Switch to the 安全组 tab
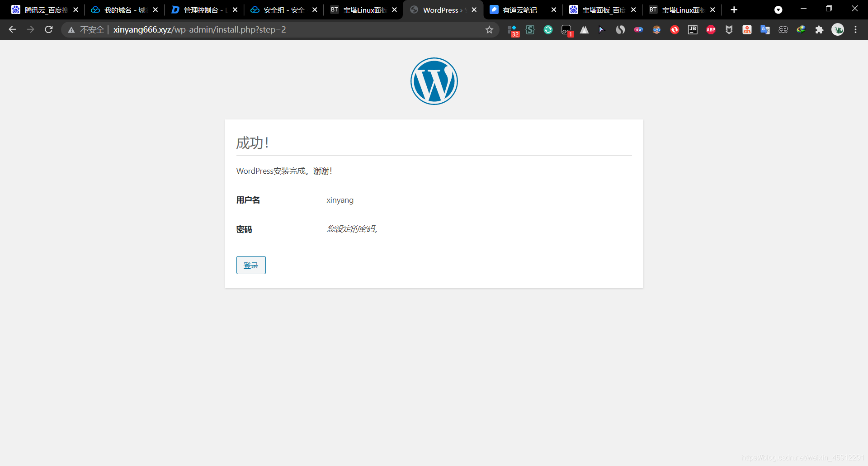 (x=283, y=10)
